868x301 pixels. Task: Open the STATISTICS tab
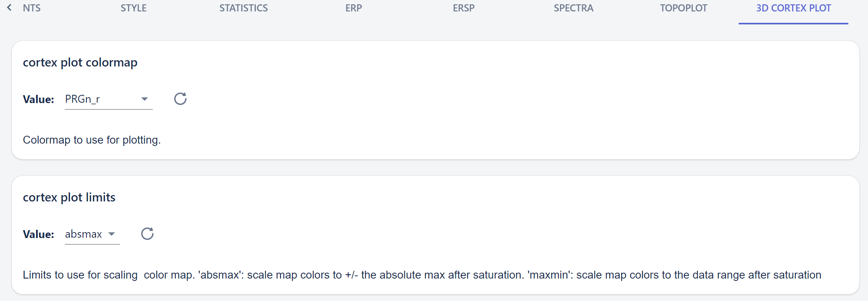244,8
